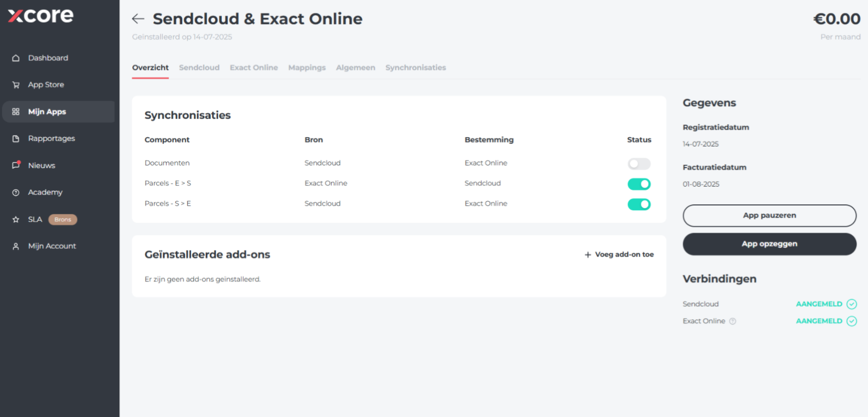The height and width of the screenshot is (417, 868).
Task: Disable the Parcels - E > S toggle
Action: (639, 184)
